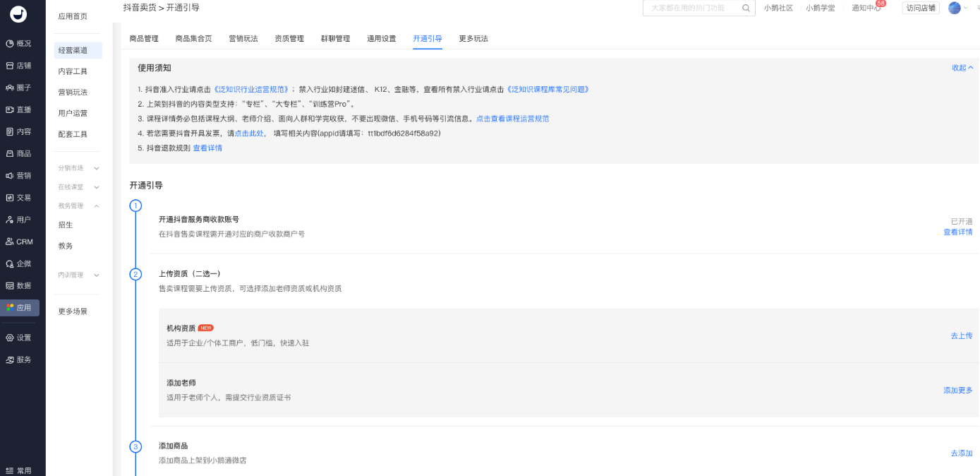Open 用户 users icon in sidebar
The width and height of the screenshot is (980, 476).
point(10,220)
